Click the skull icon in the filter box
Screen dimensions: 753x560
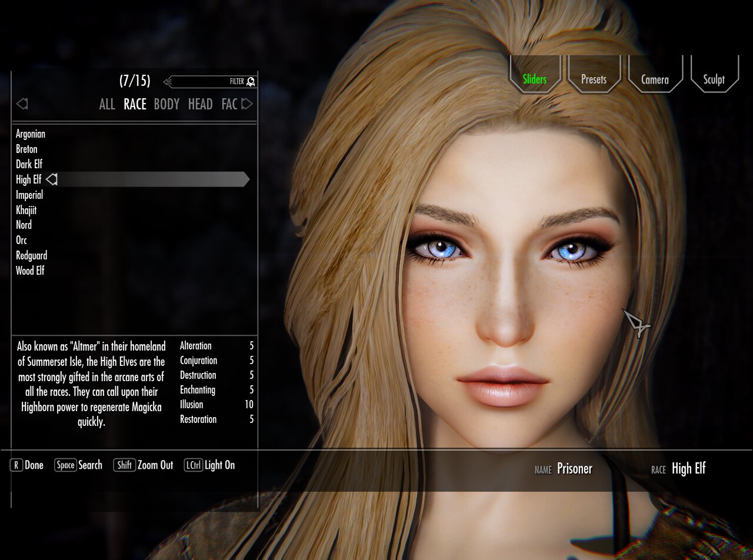[251, 82]
